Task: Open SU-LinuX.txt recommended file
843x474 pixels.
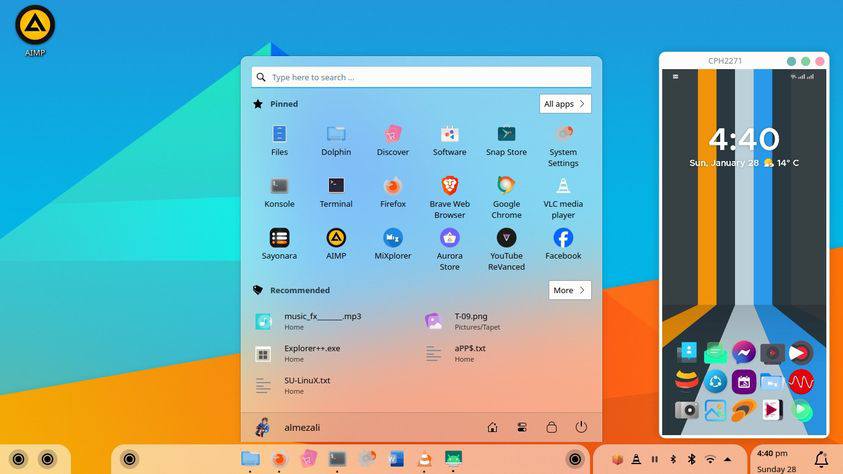Action: tap(292, 385)
